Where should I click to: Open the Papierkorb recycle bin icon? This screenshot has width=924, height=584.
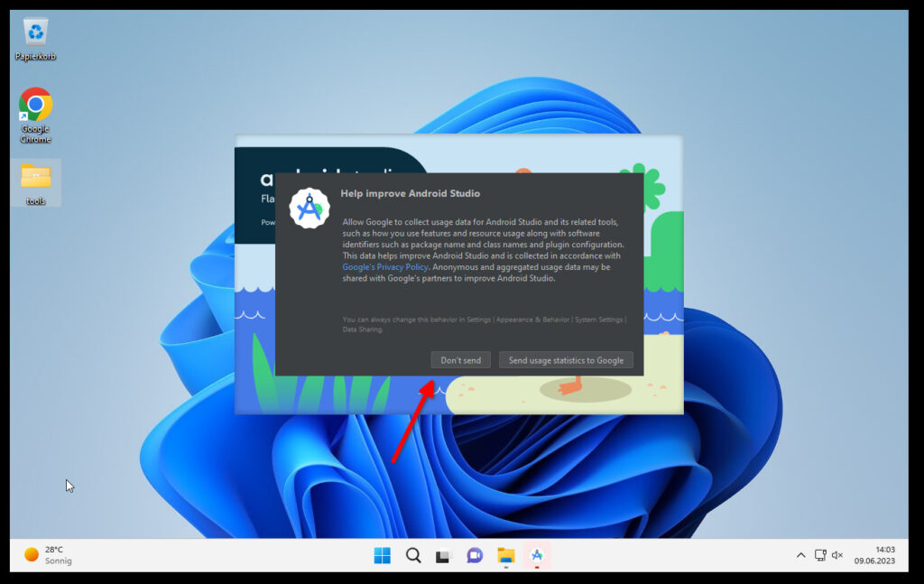[x=35, y=40]
